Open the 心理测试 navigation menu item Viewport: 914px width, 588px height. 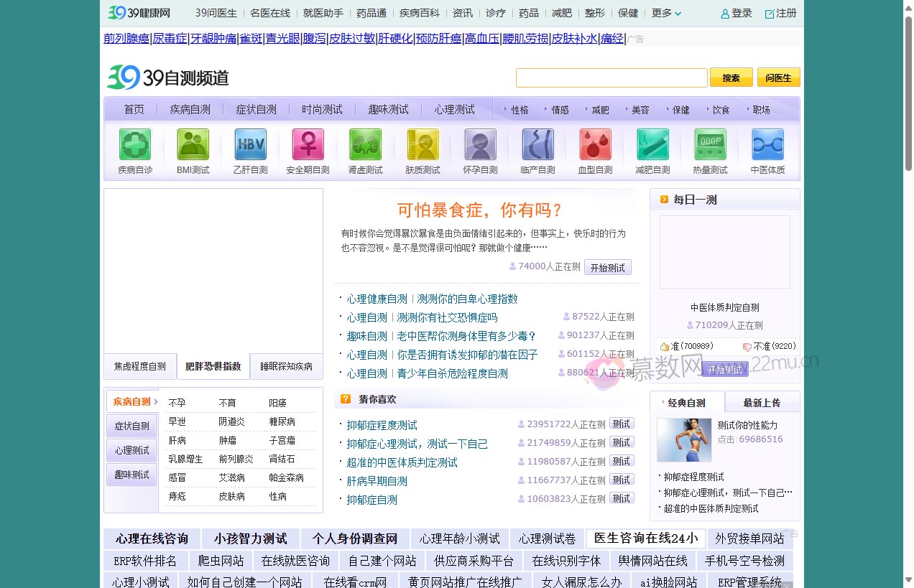(x=453, y=109)
